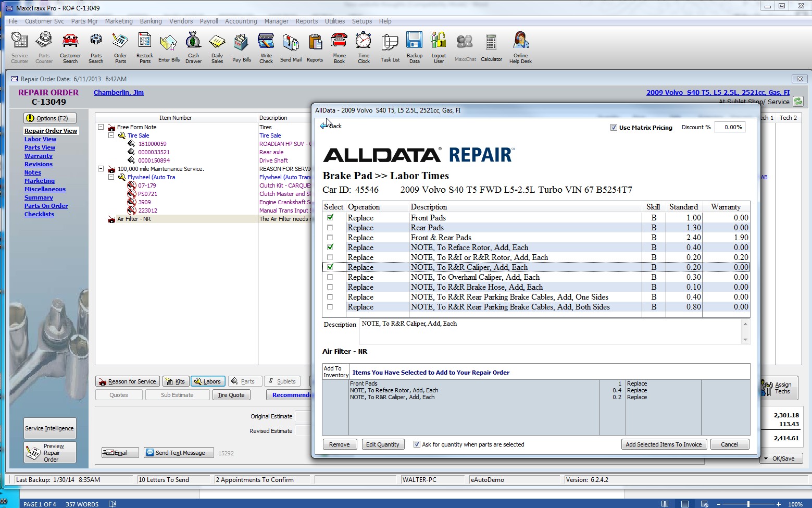Open Write Check tool
Image resolution: width=812 pixels, height=508 pixels.
(x=266, y=47)
